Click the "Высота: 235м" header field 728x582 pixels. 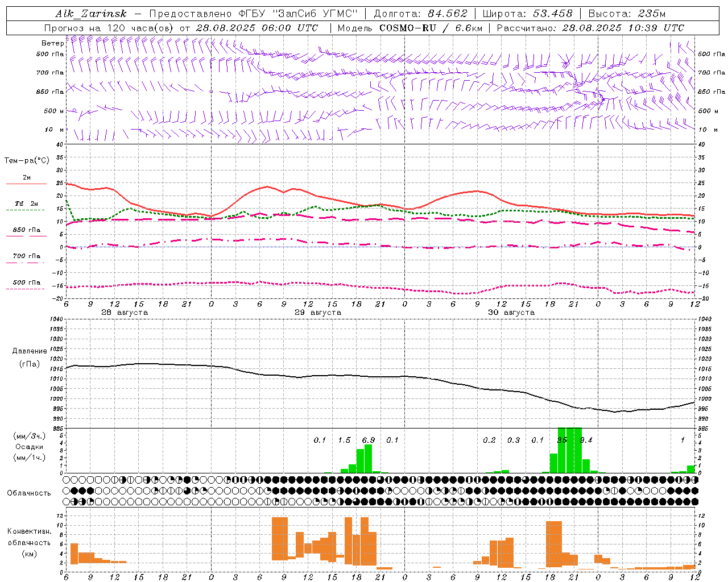(627, 14)
